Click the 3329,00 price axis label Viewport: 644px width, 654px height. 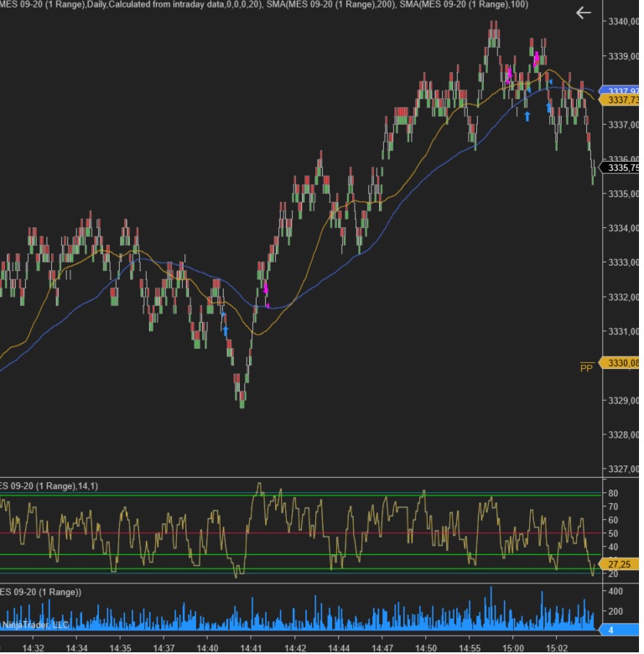(x=623, y=401)
